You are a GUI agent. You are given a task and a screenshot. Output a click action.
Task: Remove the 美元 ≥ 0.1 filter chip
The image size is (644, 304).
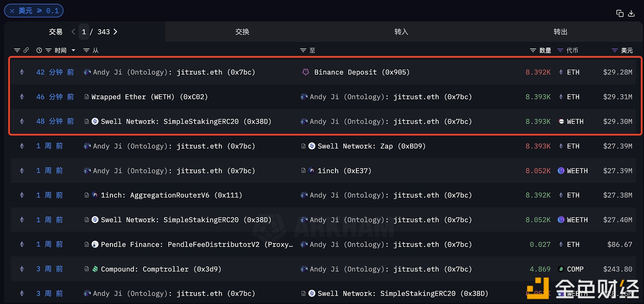(x=12, y=11)
